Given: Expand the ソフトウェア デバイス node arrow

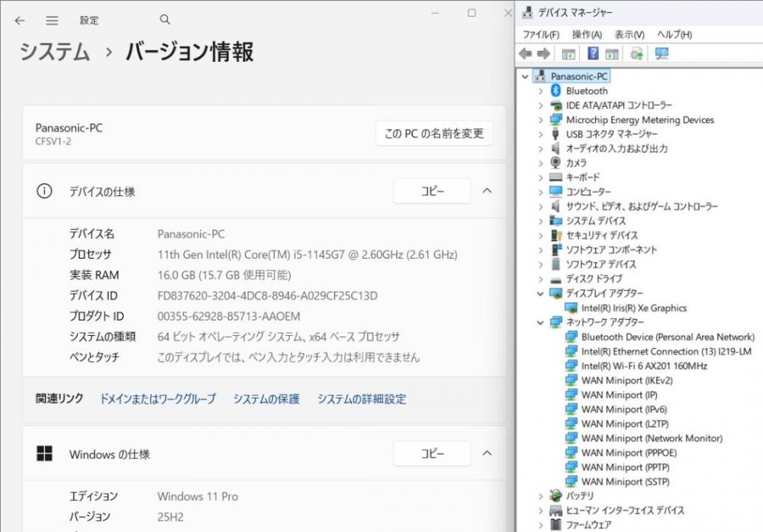Looking at the screenshot, I should tap(541, 264).
